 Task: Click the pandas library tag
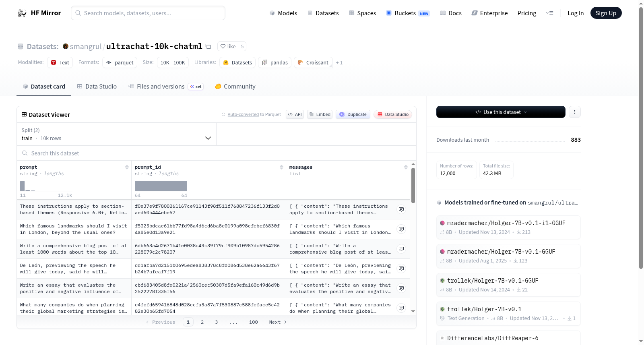(275, 62)
